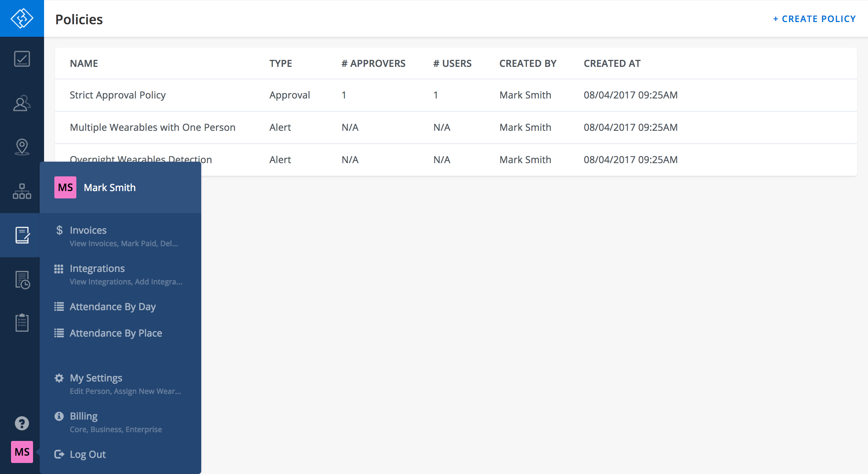The width and height of the screenshot is (868, 474).
Task: Click the diamond app logo icon
Action: coord(22,18)
